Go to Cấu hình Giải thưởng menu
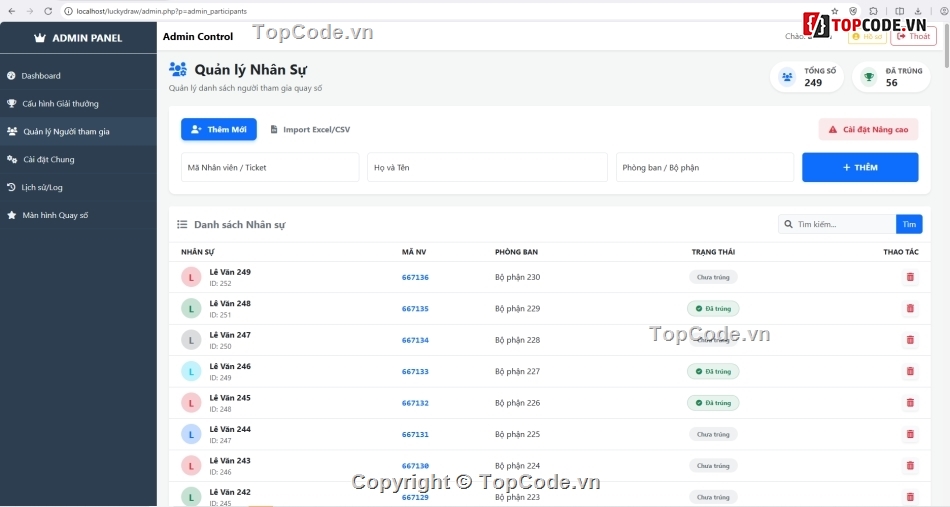 pyautogui.click(x=60, y=104)
